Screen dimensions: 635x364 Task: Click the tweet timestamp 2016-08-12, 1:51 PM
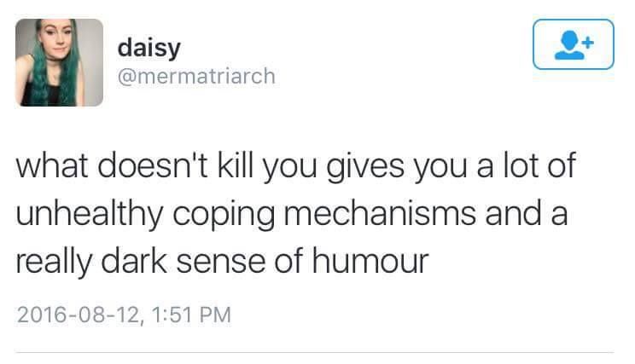click(x=124, y=315)
